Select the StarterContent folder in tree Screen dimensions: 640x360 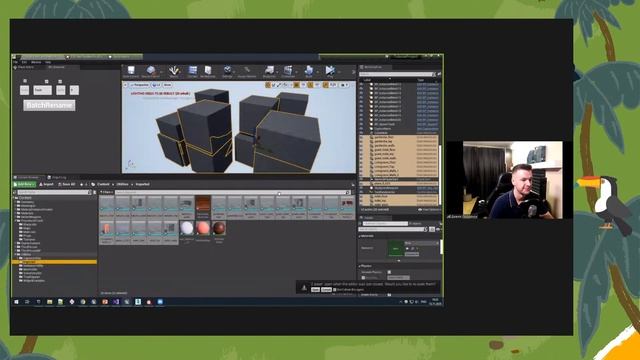click(x=30, y=244)
